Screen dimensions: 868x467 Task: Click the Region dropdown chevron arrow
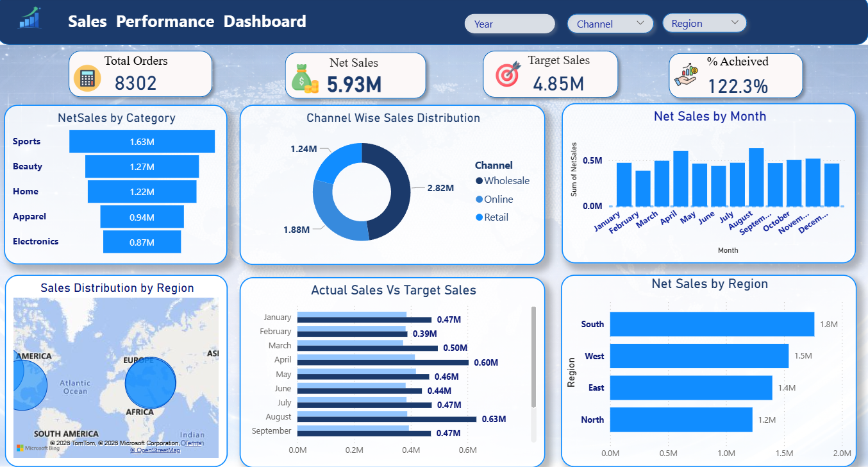click(x=734, y=22)
